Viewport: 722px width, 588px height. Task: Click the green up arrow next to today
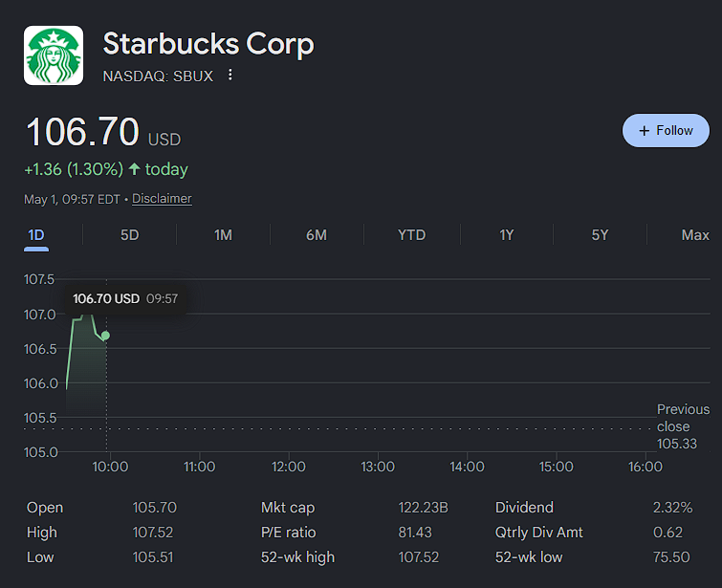click(135, 169)
